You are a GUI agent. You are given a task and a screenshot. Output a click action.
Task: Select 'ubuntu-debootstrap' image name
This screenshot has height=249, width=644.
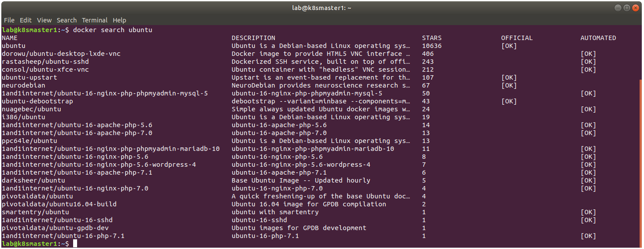pyautogui.click(x=37, y=101)
